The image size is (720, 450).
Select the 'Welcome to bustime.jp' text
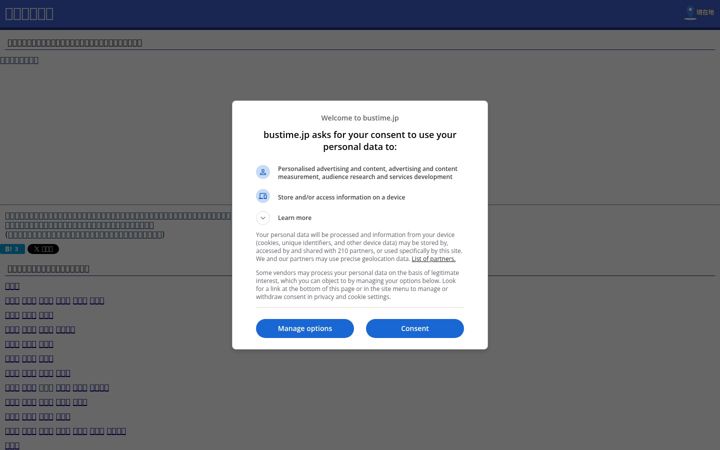click(x=360, y=118)
